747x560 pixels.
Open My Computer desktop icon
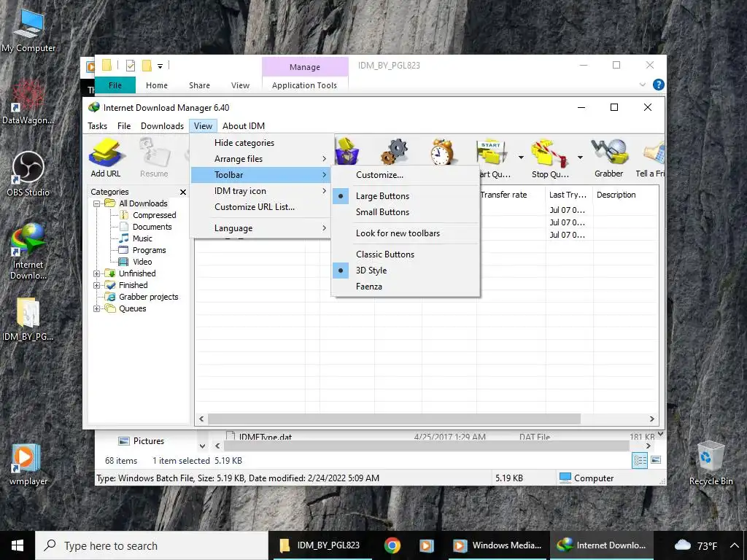click(x=28, y=31)
